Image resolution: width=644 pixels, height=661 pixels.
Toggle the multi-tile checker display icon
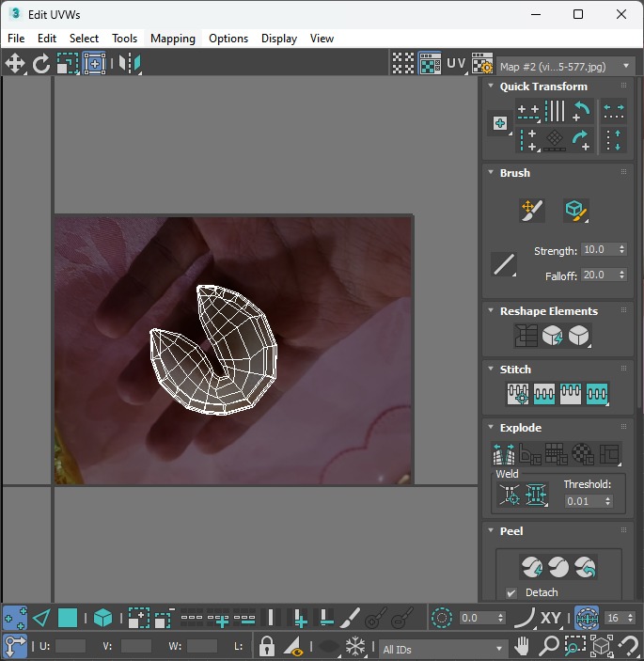pos(403,64)
